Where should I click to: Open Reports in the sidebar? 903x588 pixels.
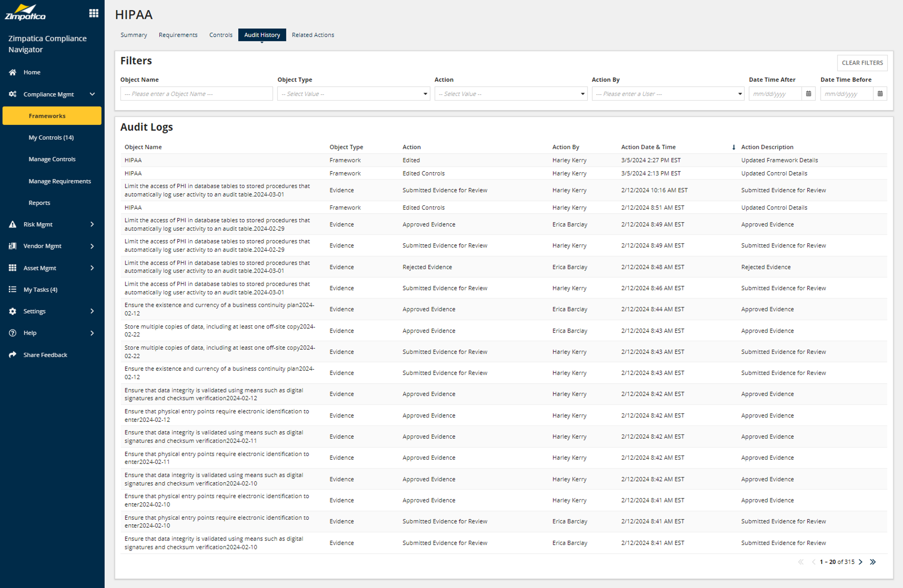[x=40, y=203]
